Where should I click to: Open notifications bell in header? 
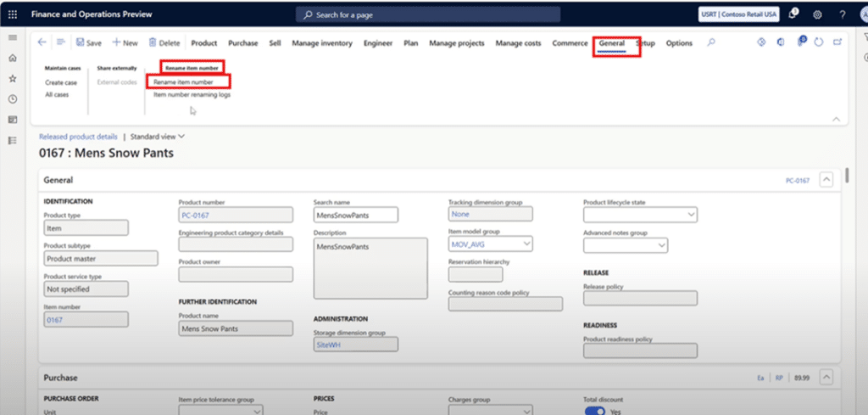[793, 14]
